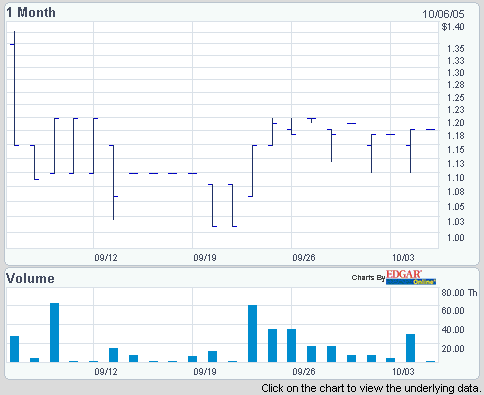Click the 1.00 price axis label
Viewport: 484px width, 395px height.
(456, 238)
